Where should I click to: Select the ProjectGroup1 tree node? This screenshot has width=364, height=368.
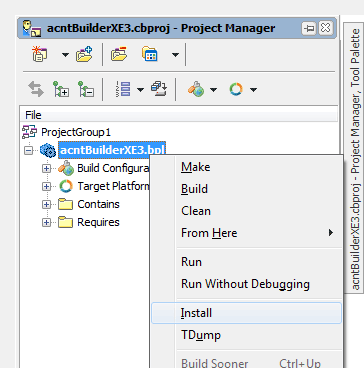click(x=76, y=132)
